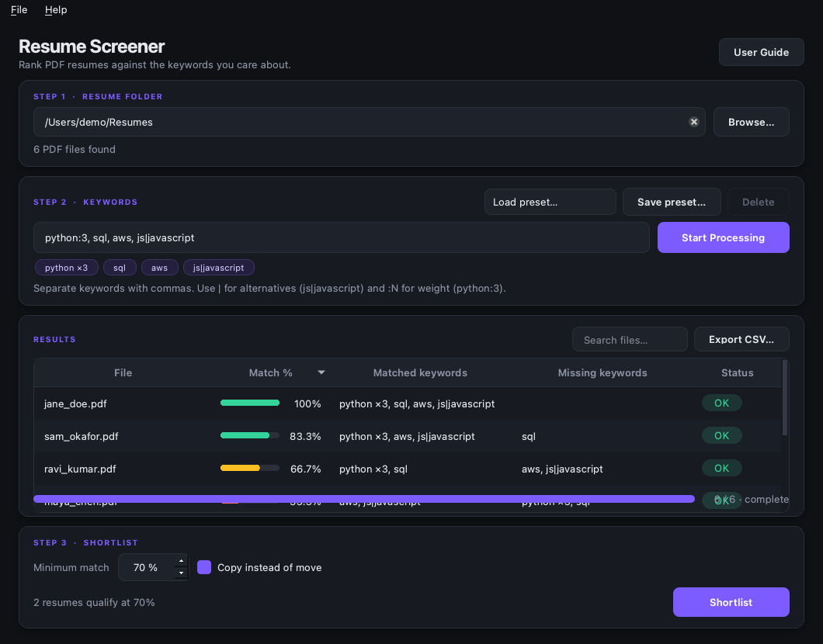Click OK status badge for ravi_kumar.pdf
Screen dimensions: 823x644
[x=722, y=468]
